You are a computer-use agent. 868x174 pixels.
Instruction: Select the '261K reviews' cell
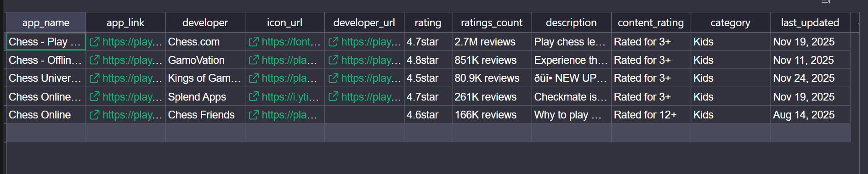(x=492, y=97)
